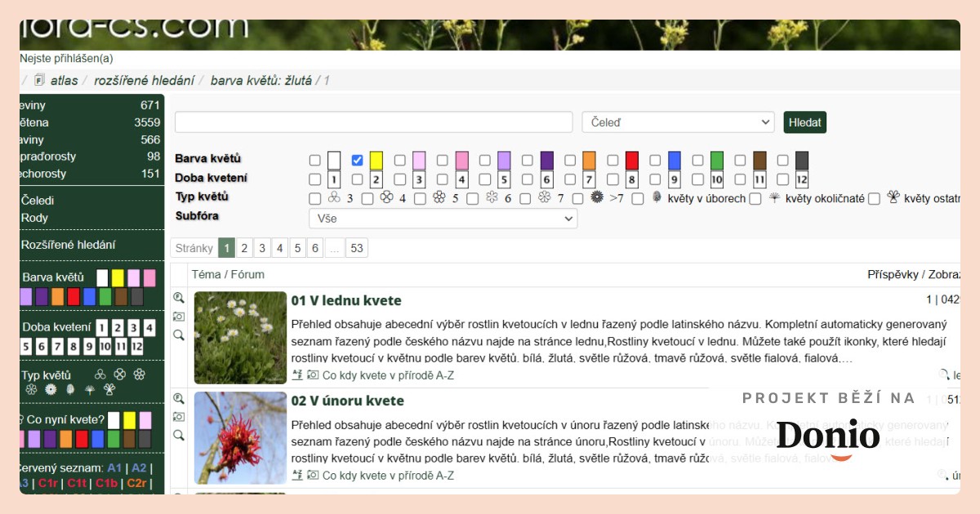Viewport: 980px width, 514px height.
Task: Click the 4-petal flower type icon in sidebar
Action: (120, 374)
